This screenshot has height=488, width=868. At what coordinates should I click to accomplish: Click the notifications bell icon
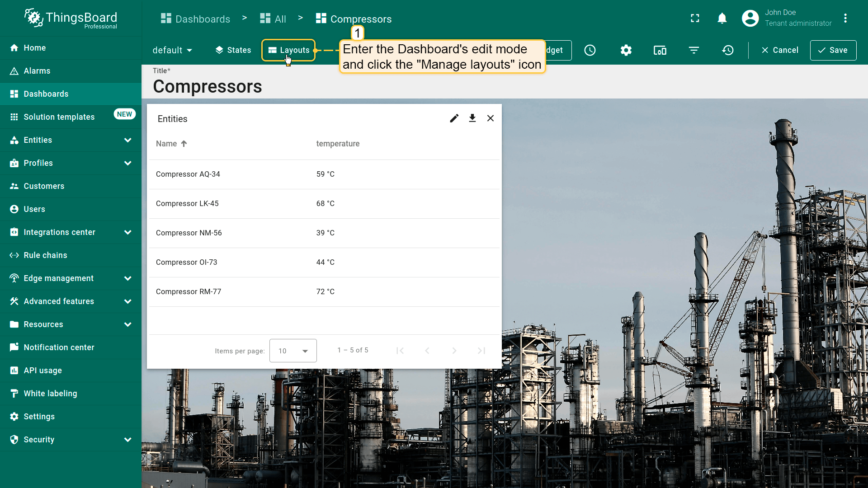coord(722,19)
